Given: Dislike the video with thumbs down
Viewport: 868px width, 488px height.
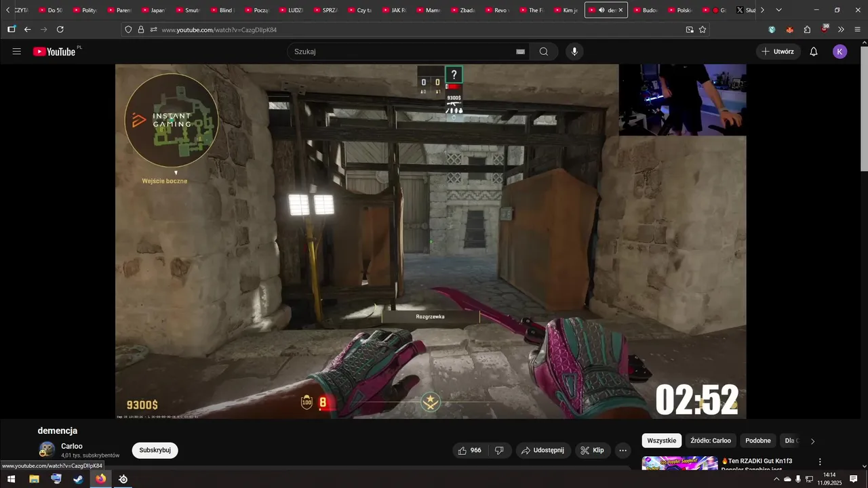Looking at the screenshot, I should pyautogui.click(x=500, y=450).
